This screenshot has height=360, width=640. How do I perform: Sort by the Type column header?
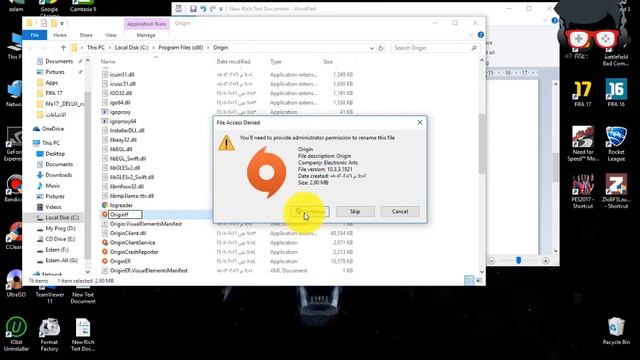coord(276,62)
